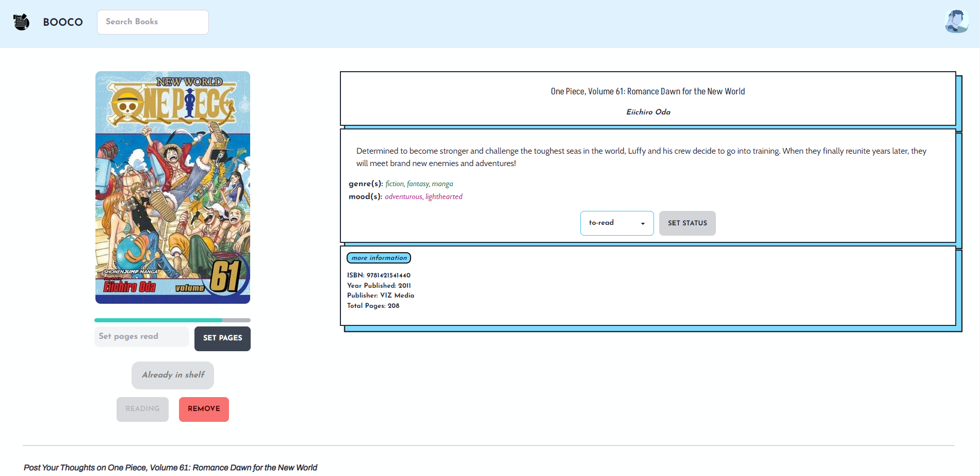The height and width of the screenshot is (476, 980).
Task: Go to the BOOCO home link
Action: (x=63, y=22)
